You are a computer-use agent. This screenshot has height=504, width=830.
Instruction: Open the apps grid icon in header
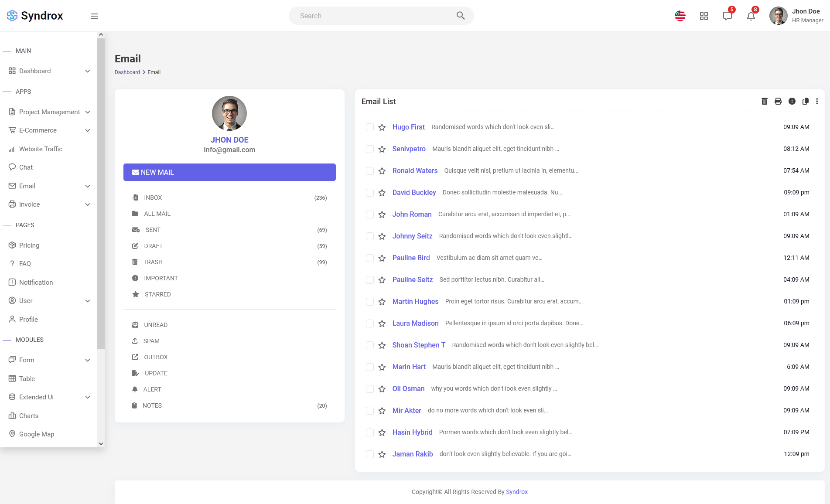[704, 16]
